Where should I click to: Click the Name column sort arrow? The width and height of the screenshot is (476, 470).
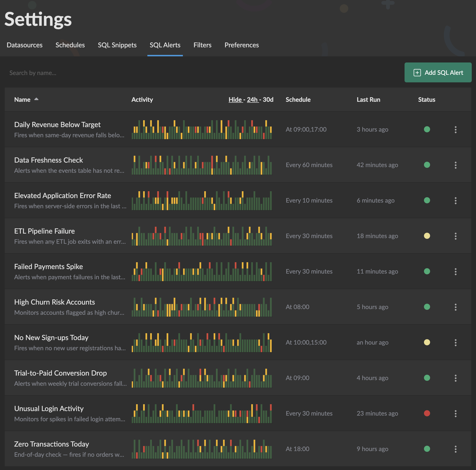(36, 99)
